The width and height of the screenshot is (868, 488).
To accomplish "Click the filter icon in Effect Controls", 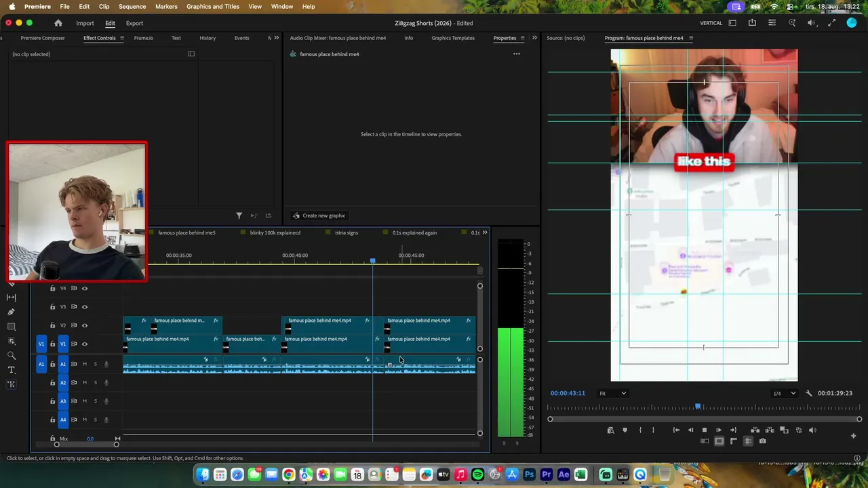I will pyautogui.click(x=239, y=216).
